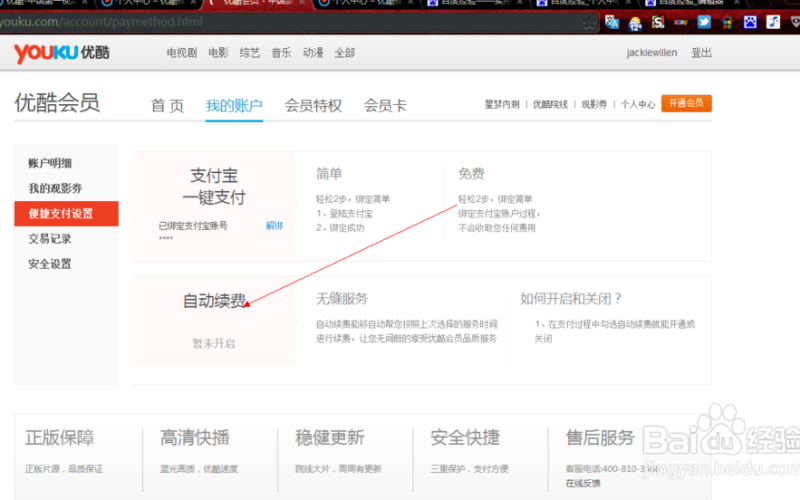Click the 免费 heading
This screenshot has height=500, width=800.
tap(471, 174)
